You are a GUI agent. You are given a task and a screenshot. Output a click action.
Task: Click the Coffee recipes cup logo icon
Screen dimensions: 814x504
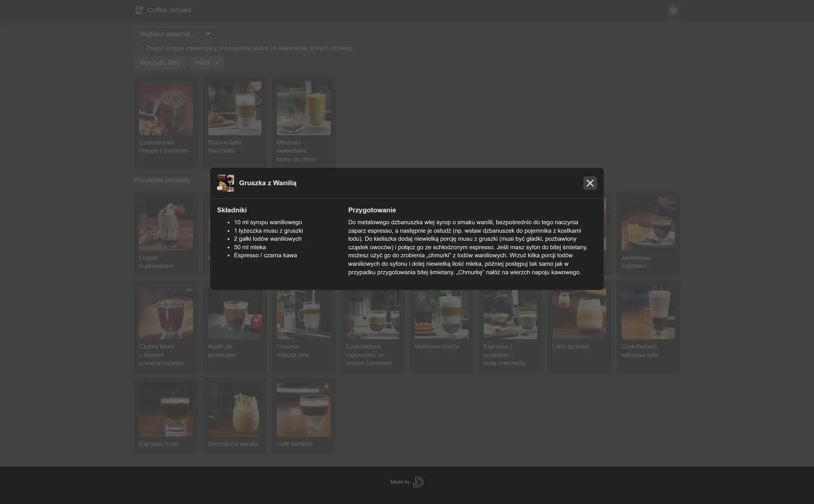tap(139, 10)
